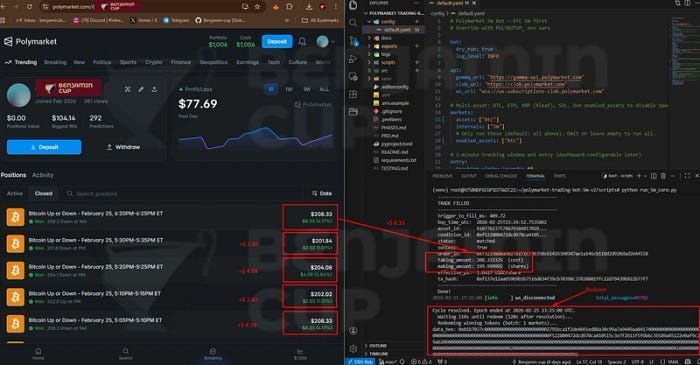The width and height of the screenshot is (700, 365).
Task: Open the browser three-dot menu
Action: coord(336,7)
